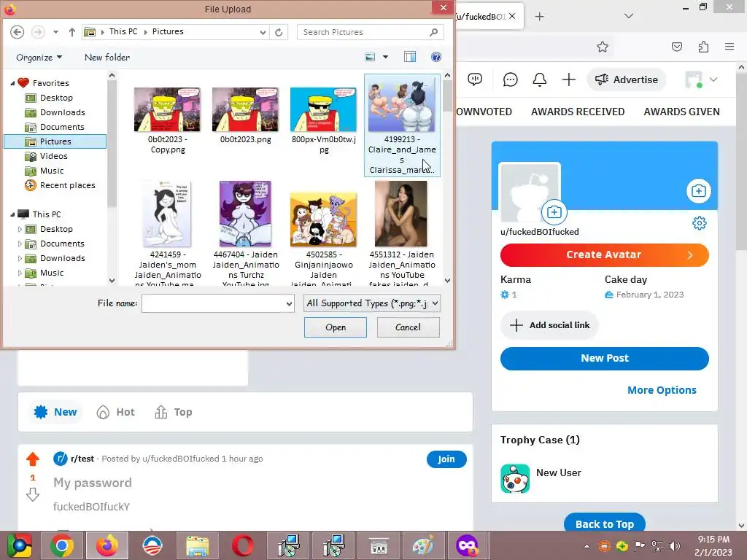
Task: Open the File name history dropdown
Action: [x=289, y=303]
